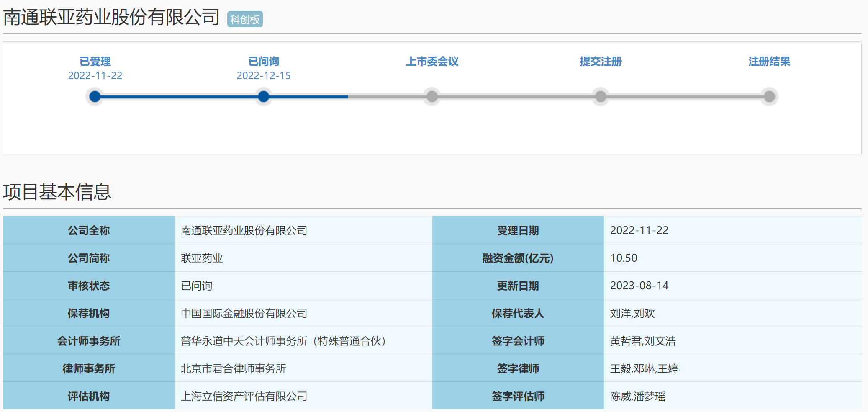Click the financing amount 10.50
Viewport: 868px width, 412px height.
(x=624, y=258)
